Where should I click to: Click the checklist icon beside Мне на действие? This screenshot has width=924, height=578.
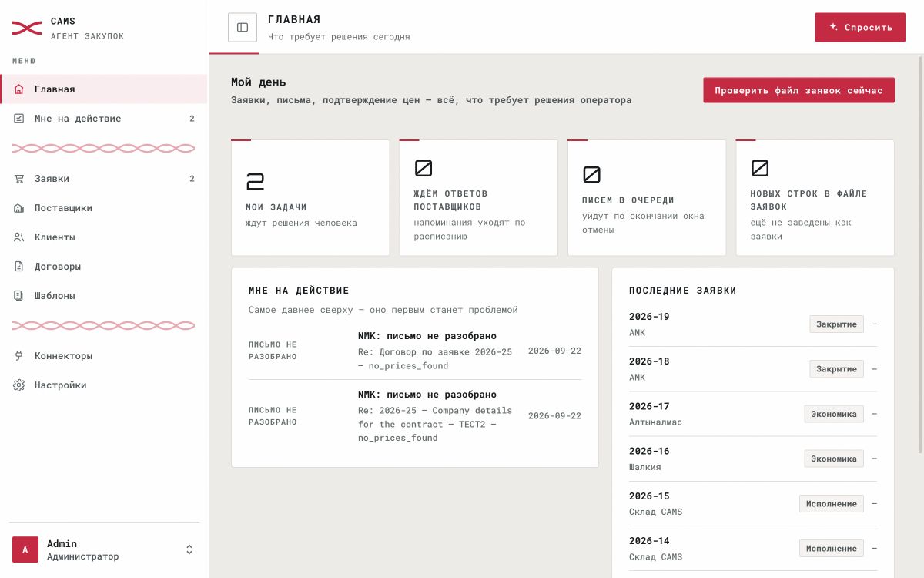pyautogui.click(x=19, y=119)
